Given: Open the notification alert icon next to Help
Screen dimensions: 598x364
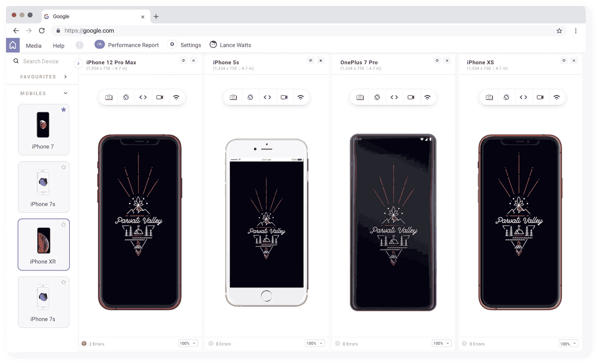Looking at the screenshot, I should [x=80, y=45].
